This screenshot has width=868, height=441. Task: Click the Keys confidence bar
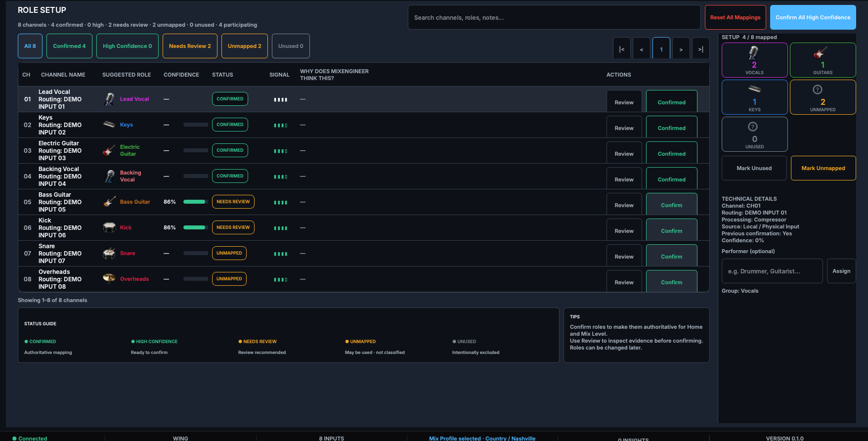coord(196,125)
